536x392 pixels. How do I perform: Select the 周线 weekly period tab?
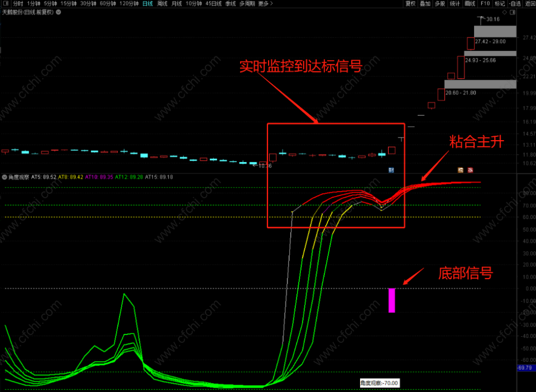162,3
